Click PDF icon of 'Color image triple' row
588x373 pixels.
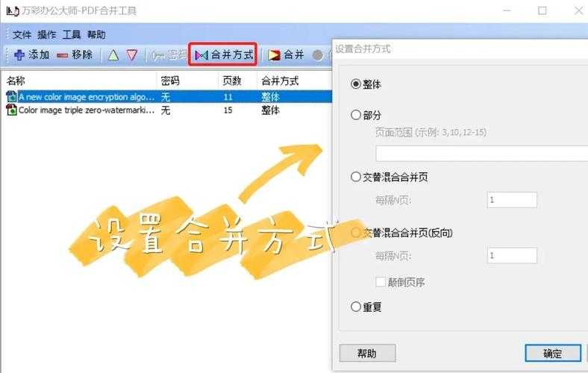click(x=12, y=110)
